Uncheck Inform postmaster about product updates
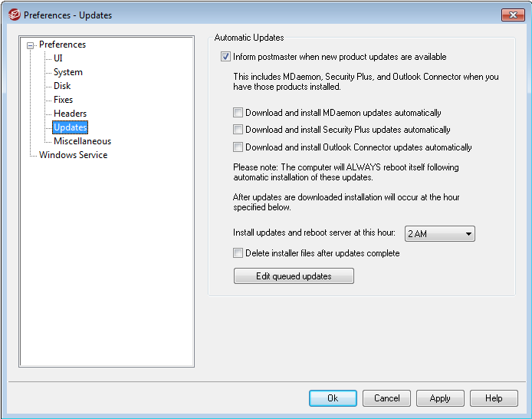532x419 pixels. pos(225,57)
